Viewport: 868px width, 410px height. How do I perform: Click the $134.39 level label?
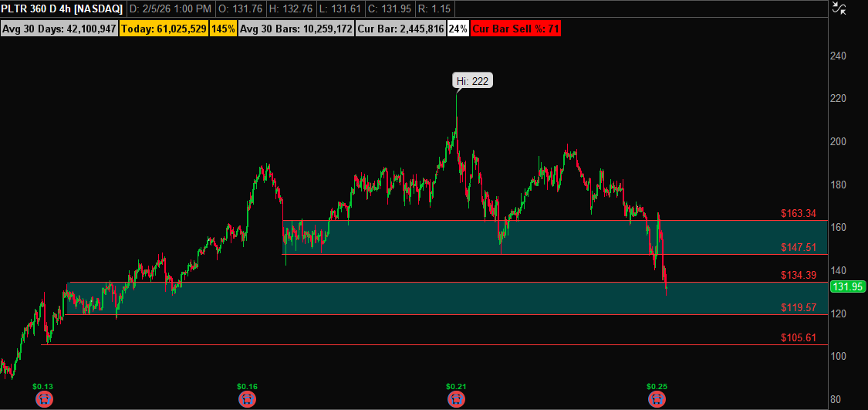pyautogui.click(x=799, y=275)
